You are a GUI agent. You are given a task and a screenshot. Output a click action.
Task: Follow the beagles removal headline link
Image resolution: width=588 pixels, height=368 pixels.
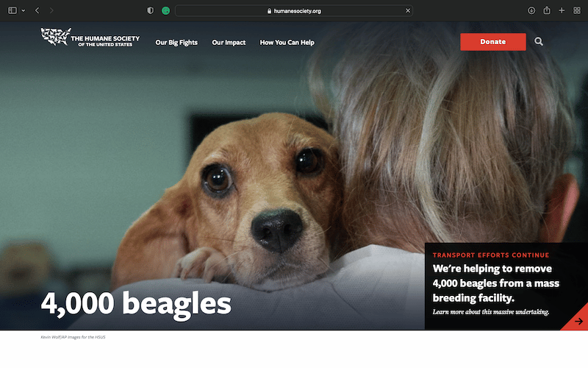tap(495, 283)
